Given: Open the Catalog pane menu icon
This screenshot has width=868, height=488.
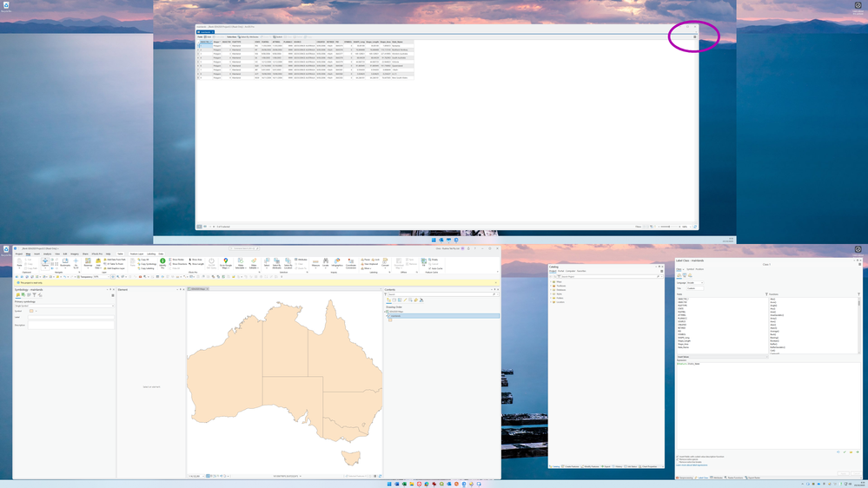Looking at the screenshot, I should [x=661, y=271].
